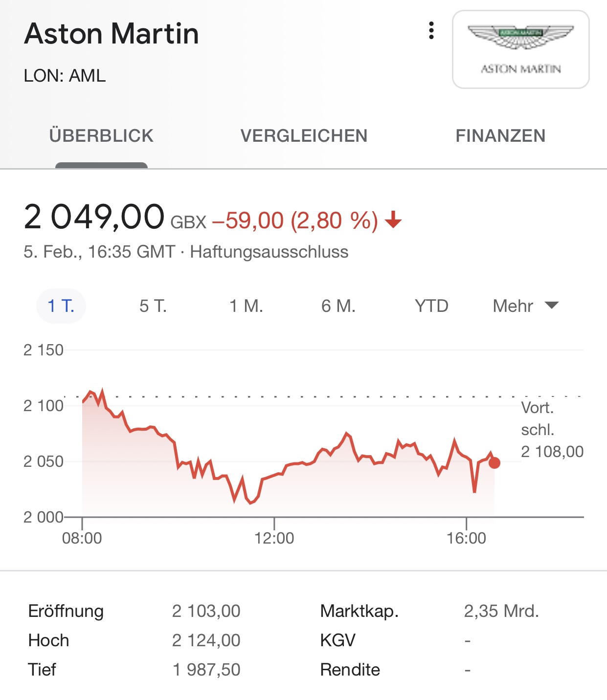Select the YTD time range
Image resolution: width=607 pixels, height=700 pixels.
pyautogui.click(x=431, y=306)
